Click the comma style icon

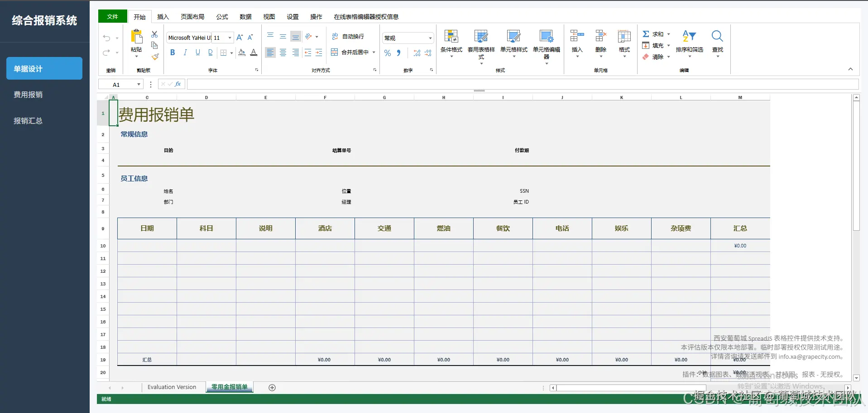(399, 53)
